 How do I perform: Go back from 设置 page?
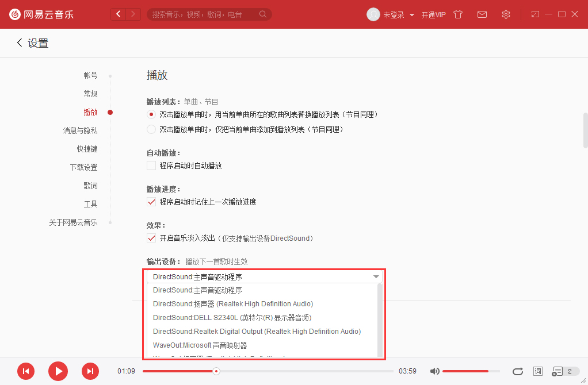click(19, 43)
